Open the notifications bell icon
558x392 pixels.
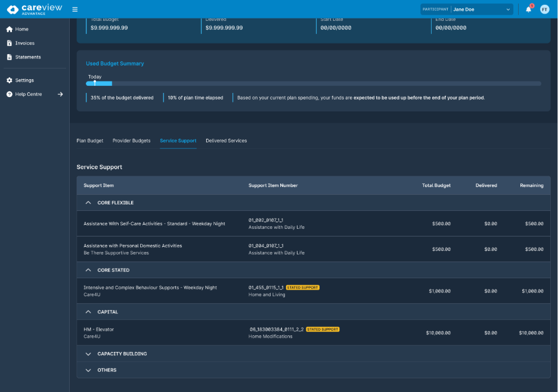tap(528, 10)
